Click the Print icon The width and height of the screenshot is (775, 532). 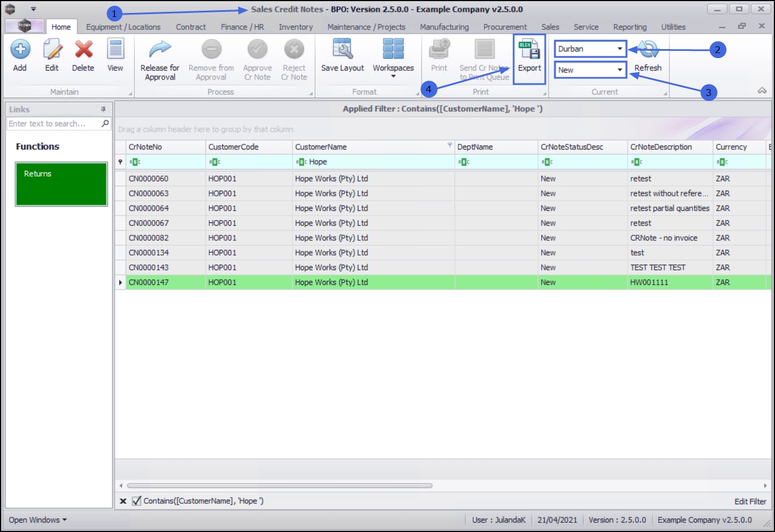(x=439, y=50)
